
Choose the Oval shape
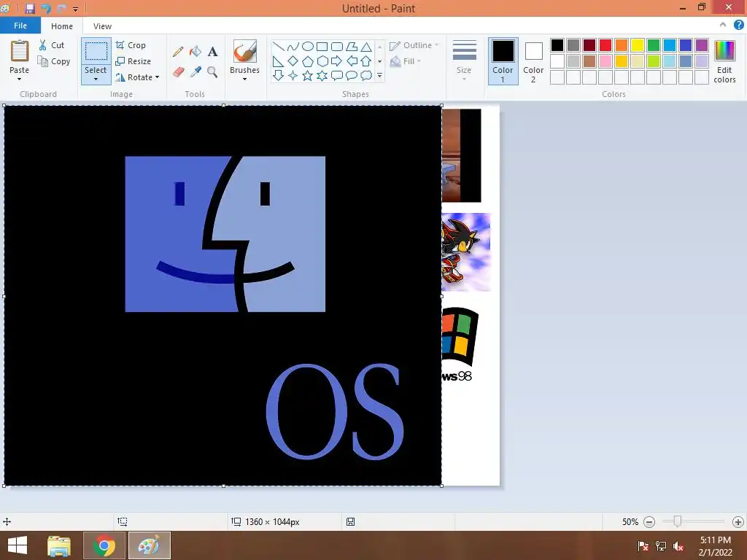[x=308, y=47]
